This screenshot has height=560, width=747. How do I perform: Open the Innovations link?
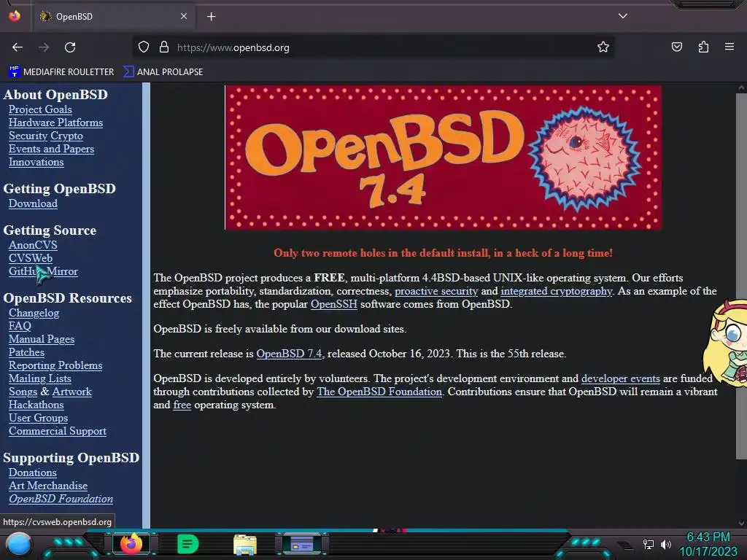[x=36, y=162]
